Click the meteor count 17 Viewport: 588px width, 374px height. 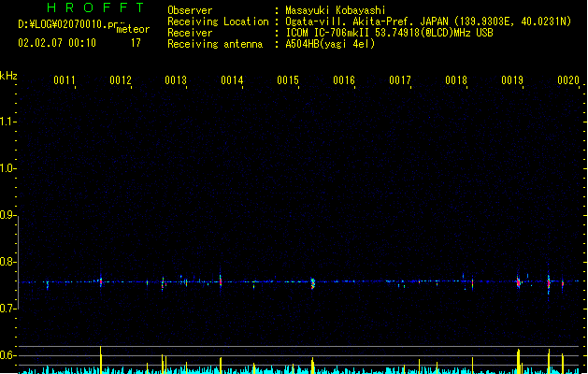[136, 43]
